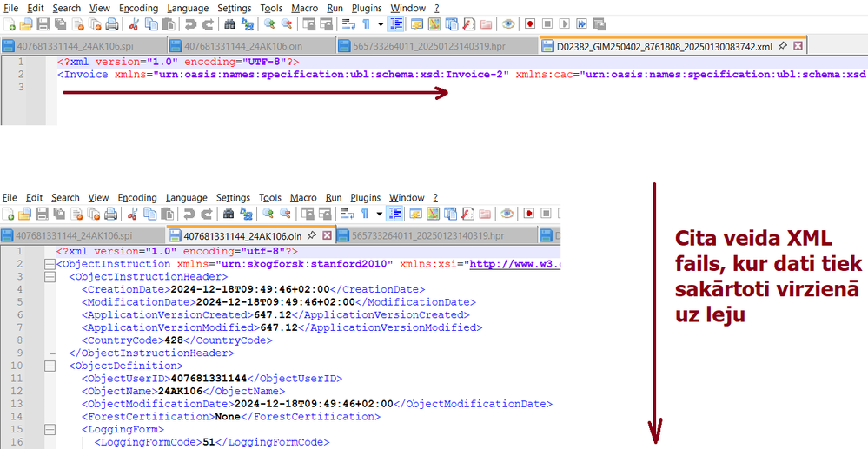868x449 pixels.
Task: Pin the D02382_GIM250402 xml tab
Action: pyautogui.click(x=783, y=46)
